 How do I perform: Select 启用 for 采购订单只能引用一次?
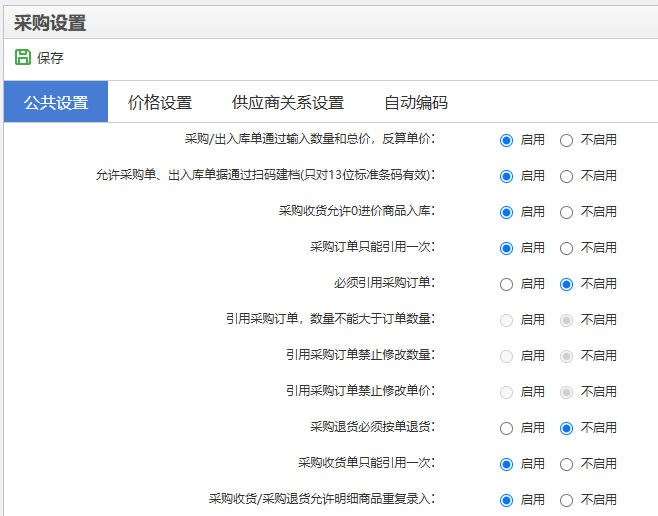[x=507, y=248]
